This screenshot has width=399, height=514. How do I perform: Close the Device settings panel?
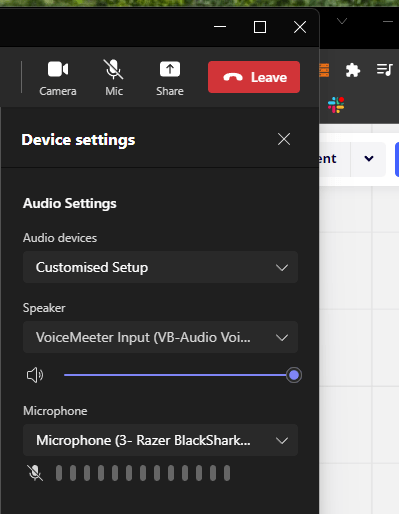284,139
